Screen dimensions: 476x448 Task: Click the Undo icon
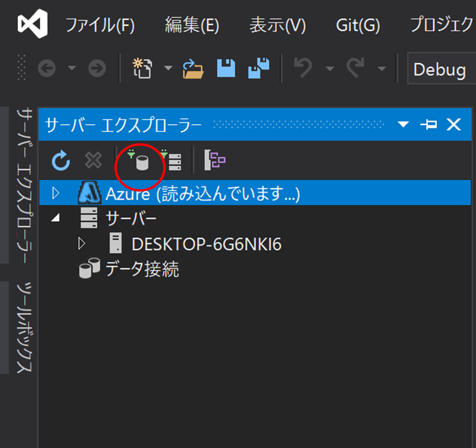pyautogui.click(x=302, y=68)
